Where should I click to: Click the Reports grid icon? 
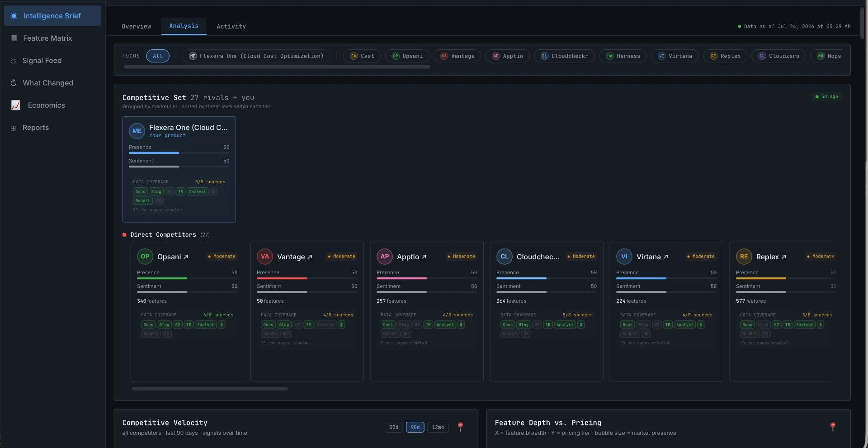tap(13, 128)
